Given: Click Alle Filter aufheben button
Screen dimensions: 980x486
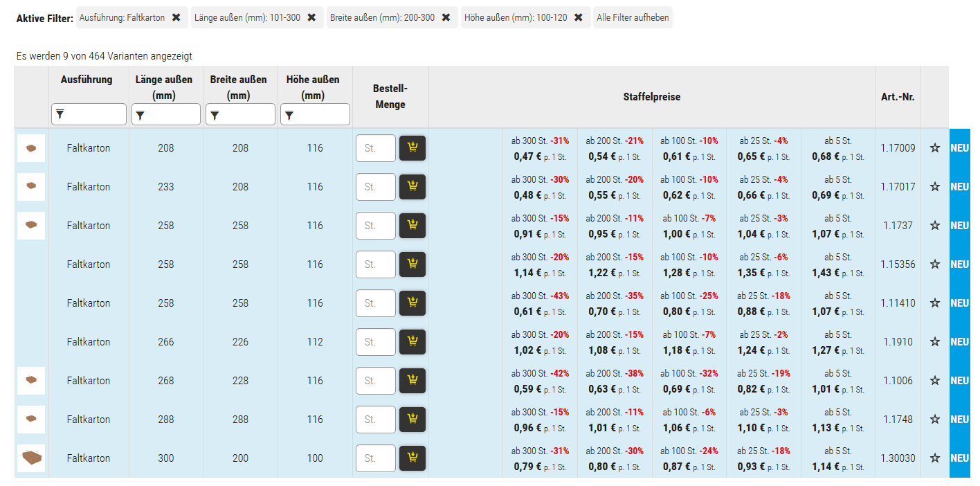Looking at the screenshot, I should click(633, 17).
